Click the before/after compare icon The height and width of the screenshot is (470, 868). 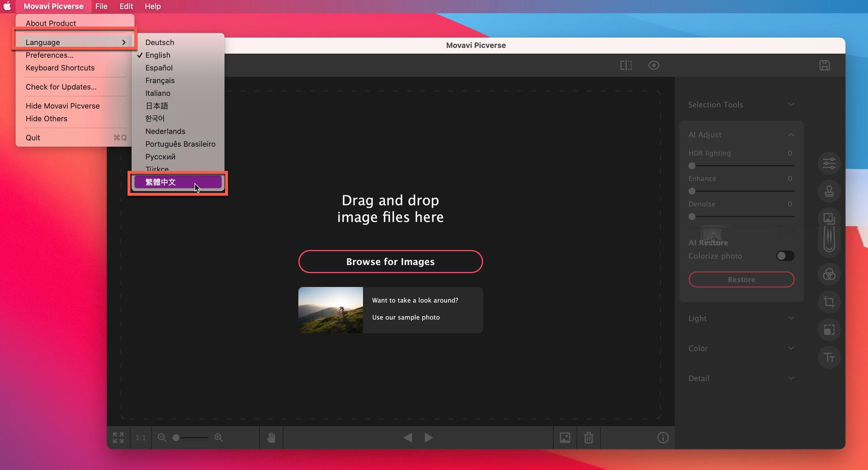626,65
